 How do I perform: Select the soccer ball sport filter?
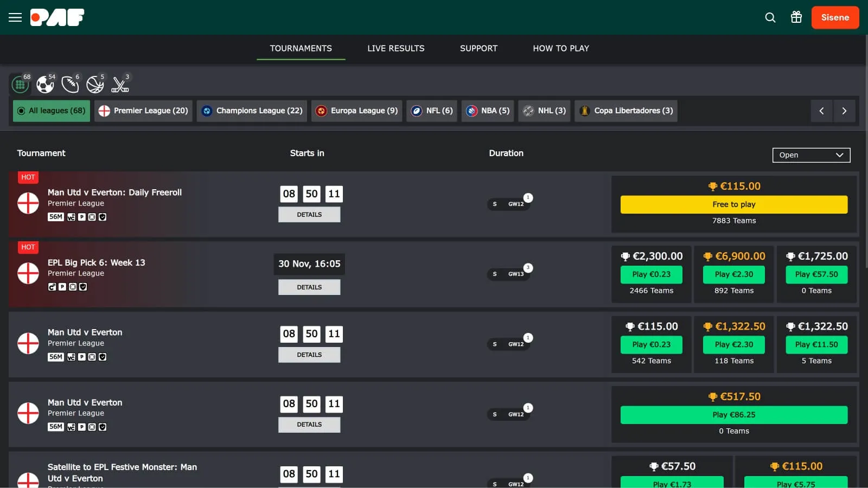tap(45, 84)
